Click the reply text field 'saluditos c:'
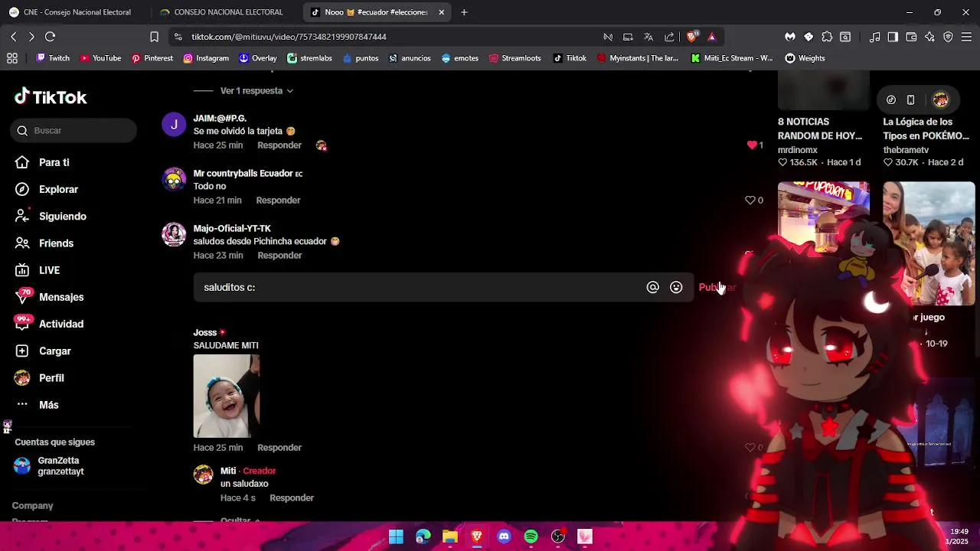980x551 pixels. click(x=420, y=288)
